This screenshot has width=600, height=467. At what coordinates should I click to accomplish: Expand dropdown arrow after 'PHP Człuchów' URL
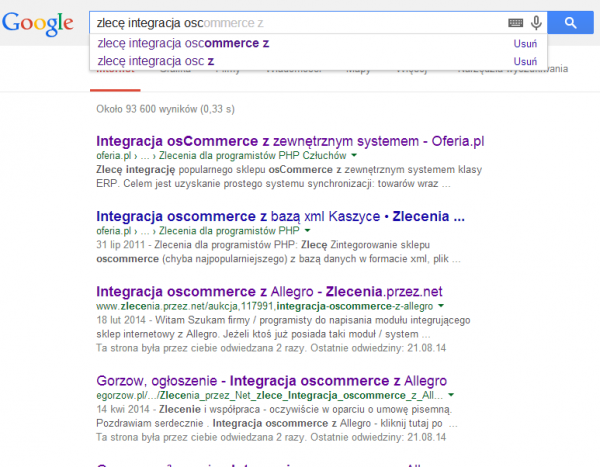[354, 155]
